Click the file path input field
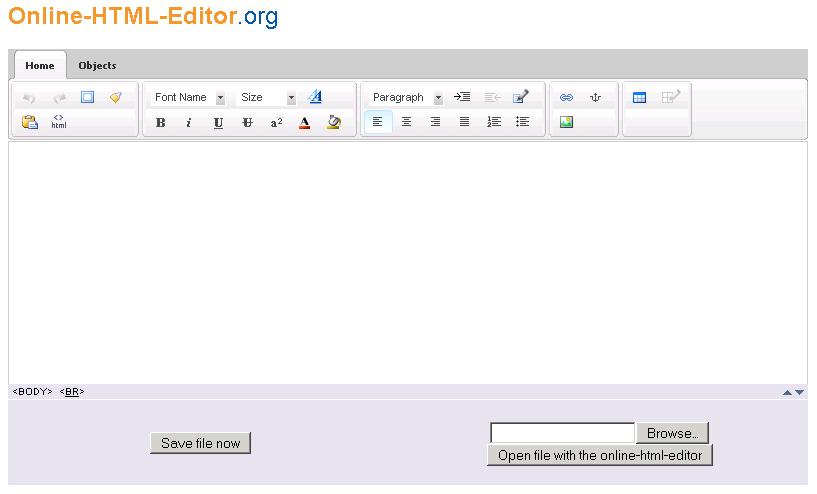817x494 pixels. (563, 433)
